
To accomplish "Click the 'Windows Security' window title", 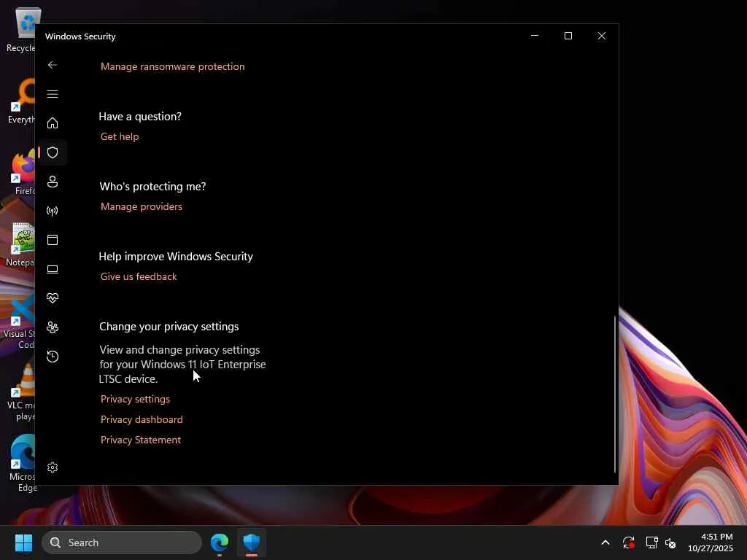I will tap(80, 36).
